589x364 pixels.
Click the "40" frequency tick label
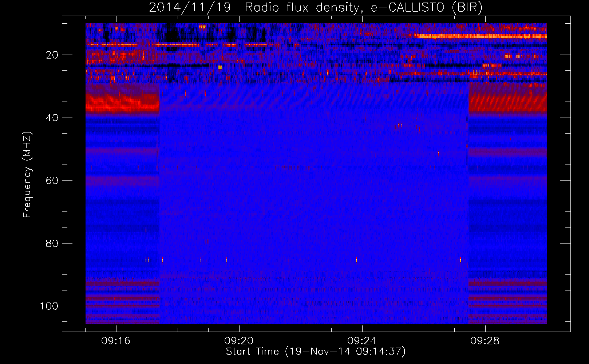[x=52, y=118]
